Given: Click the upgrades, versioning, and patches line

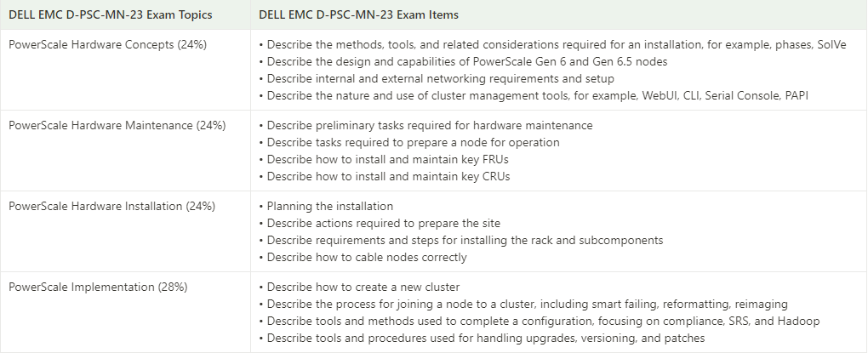Looking at the screenshot, I should point(482,338).
